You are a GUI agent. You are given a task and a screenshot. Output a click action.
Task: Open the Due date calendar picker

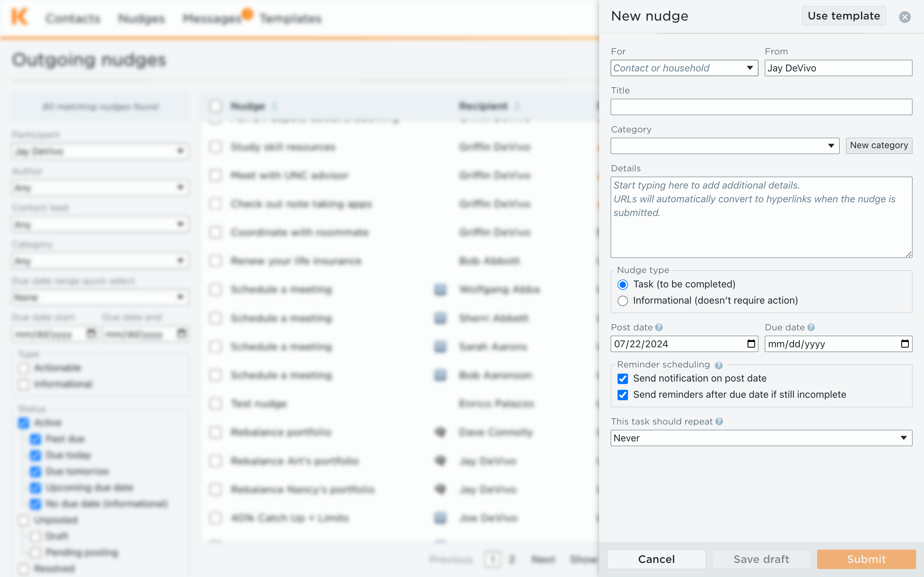(x=905, y=344)
